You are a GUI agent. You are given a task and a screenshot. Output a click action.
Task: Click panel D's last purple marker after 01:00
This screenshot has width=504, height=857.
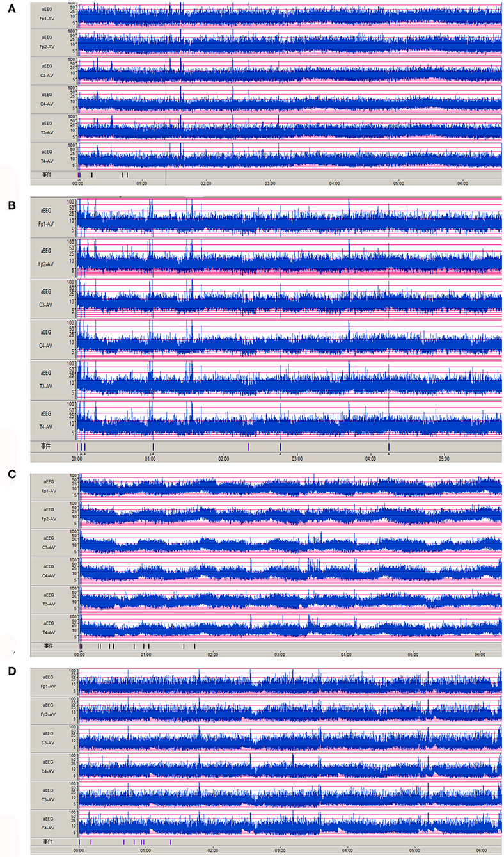171,842
